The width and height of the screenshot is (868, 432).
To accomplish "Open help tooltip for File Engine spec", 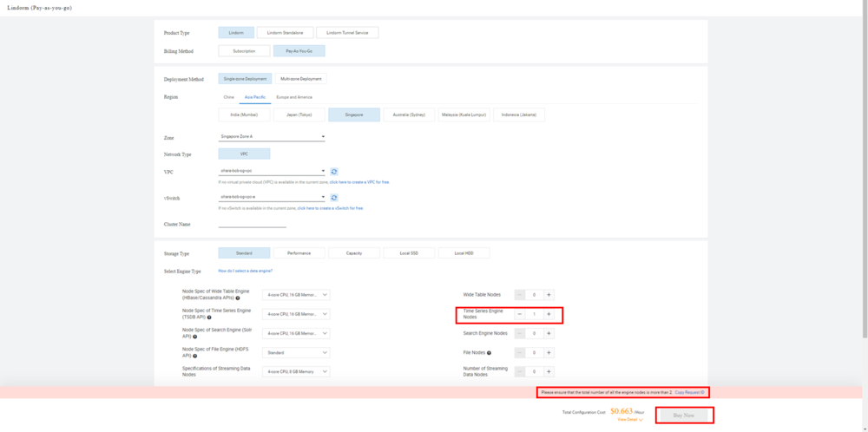I will pyautogui.click(x=194, y=356).
